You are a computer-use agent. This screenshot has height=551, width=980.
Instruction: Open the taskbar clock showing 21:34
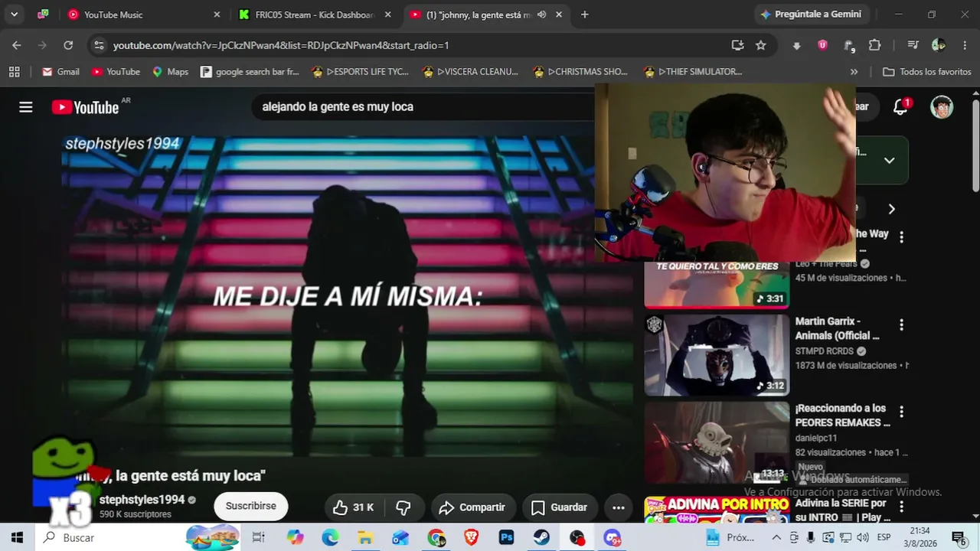920,538
